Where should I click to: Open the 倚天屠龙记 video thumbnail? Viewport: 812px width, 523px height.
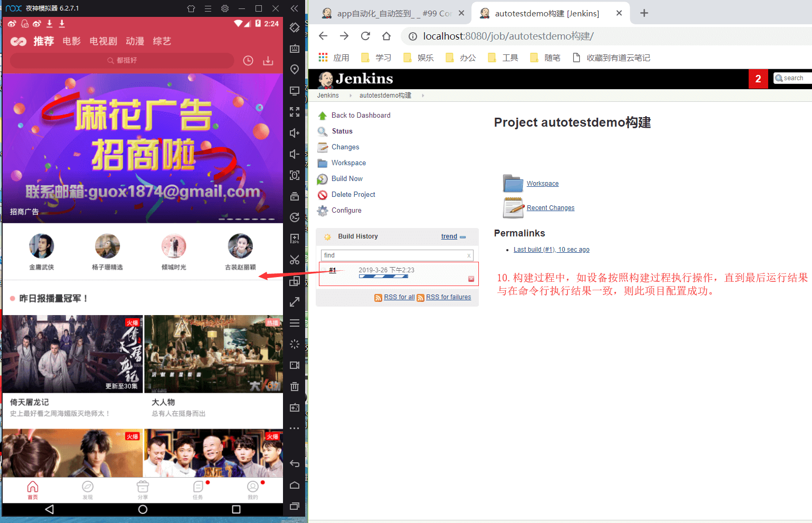click(72, 354)
